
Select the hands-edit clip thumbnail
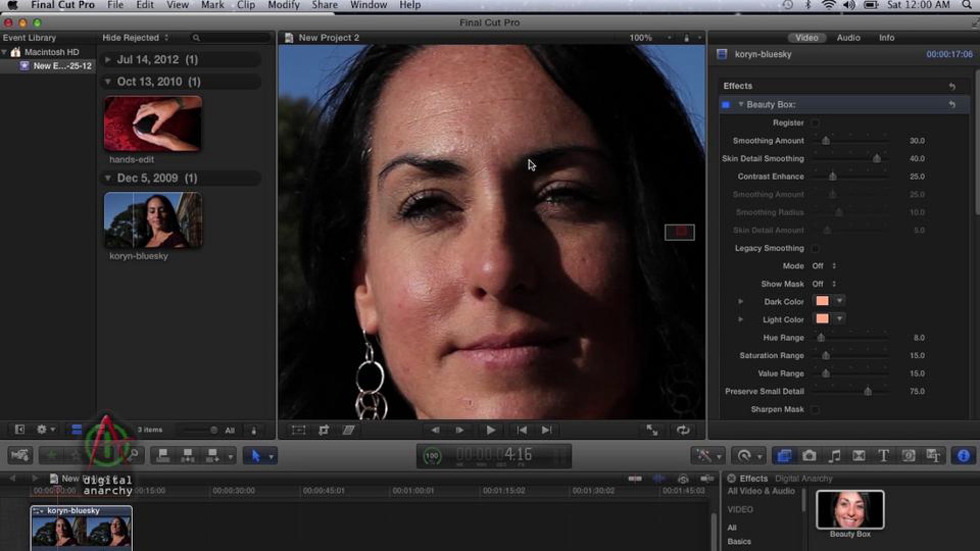(x=153, y=124)
